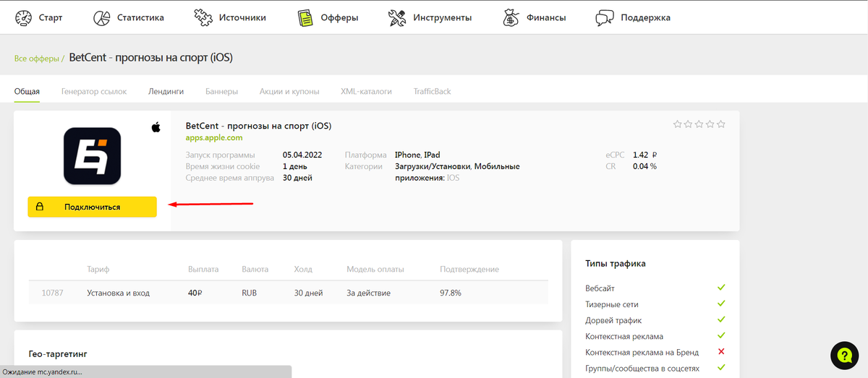This screenshot has height=378, width=868.
Task: Open the TrafficBack tab
Action: 433,92
